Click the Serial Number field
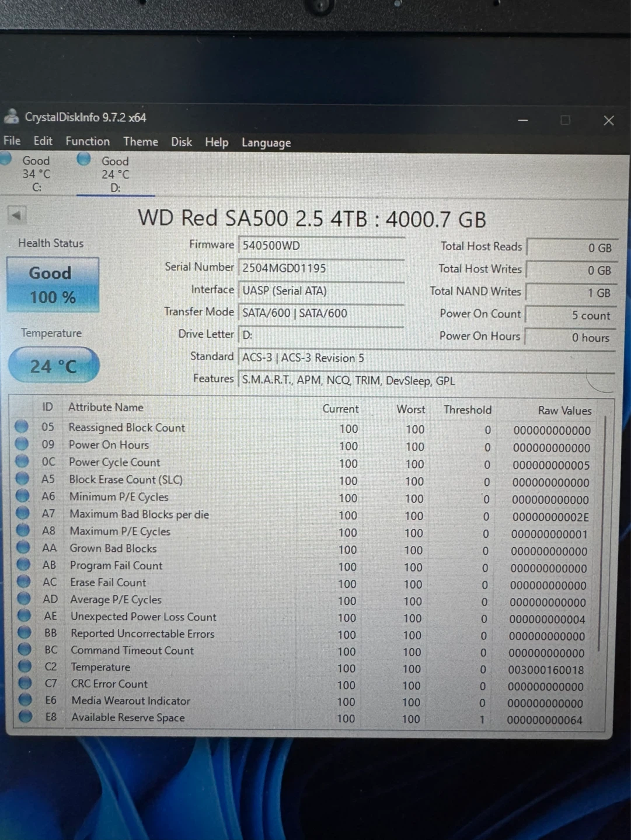 pos(322,268)
